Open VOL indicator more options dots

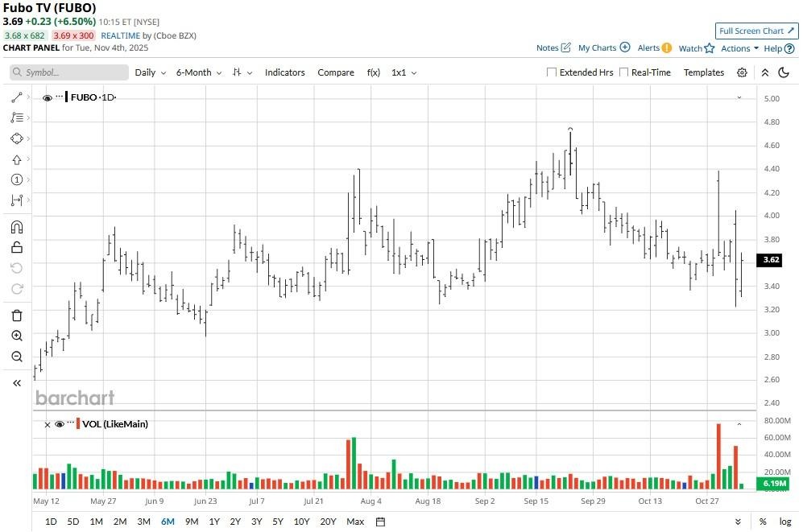point(71,423)
